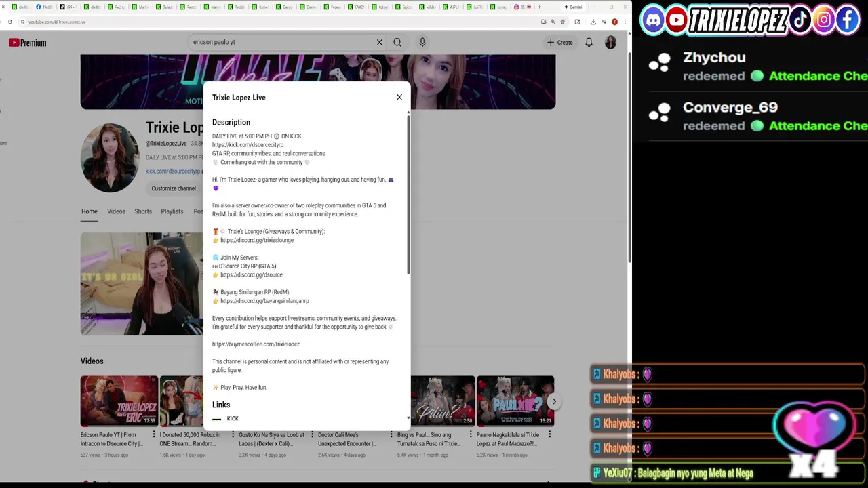Screen dimensions: 868x488
Task: Select the Shorts channel tab
Action: [x=143, y=211]
